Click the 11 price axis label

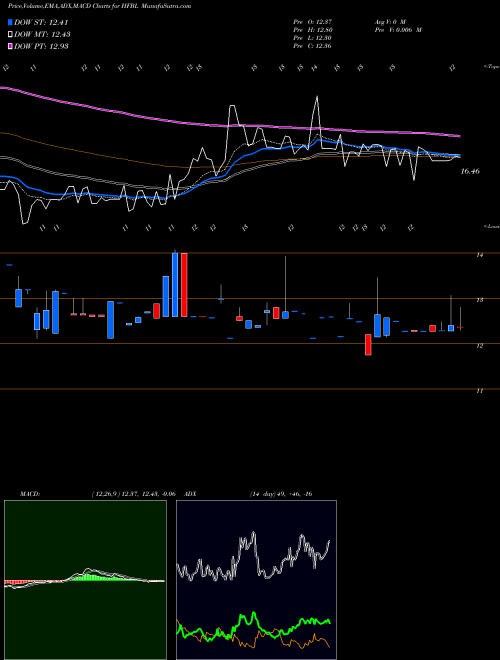(480, 391)
